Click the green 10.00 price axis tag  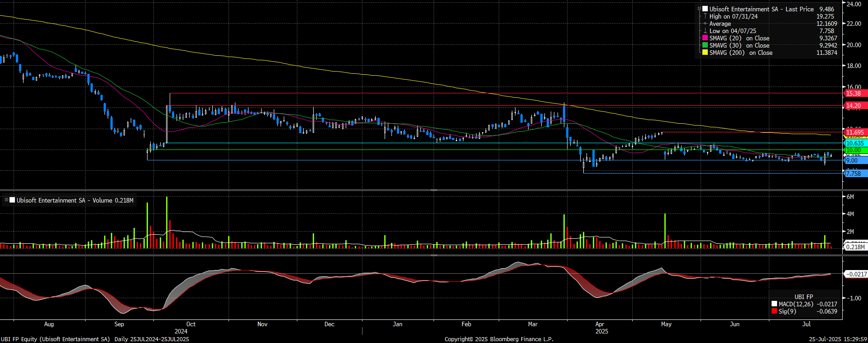(855, 150)
